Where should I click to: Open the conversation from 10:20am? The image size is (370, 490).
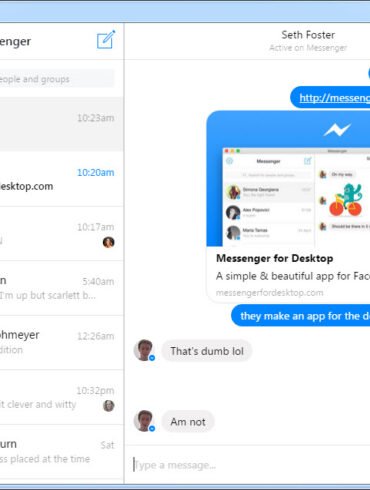pos(62,179)
